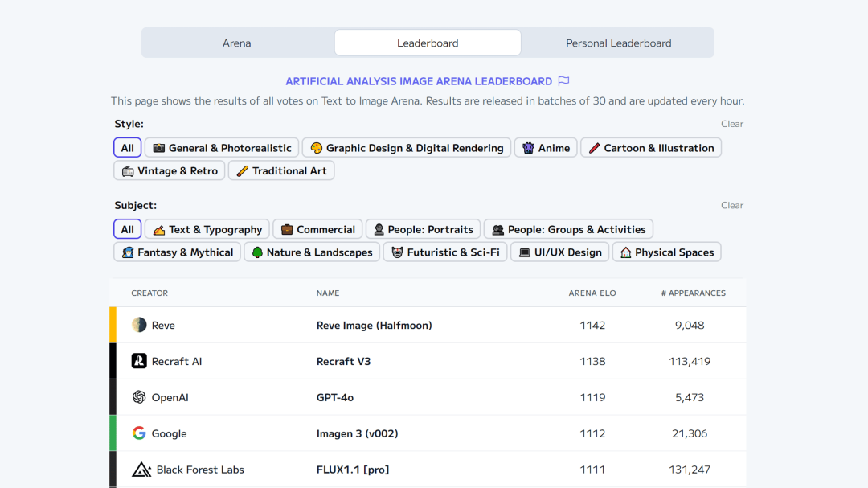Viewport: 868px width, 488px height.
Task: Click the Recraft AI logo icon
Action: [139, 361]
